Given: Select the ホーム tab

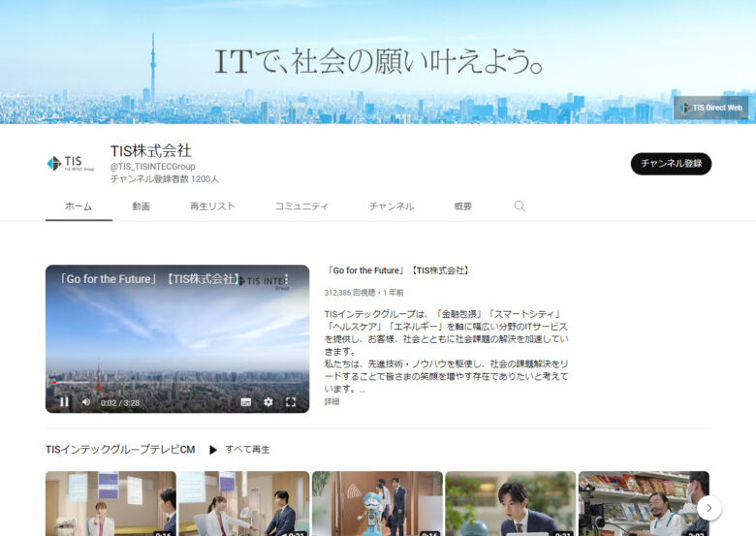Looking at the screenshot, I should point(79,206).
